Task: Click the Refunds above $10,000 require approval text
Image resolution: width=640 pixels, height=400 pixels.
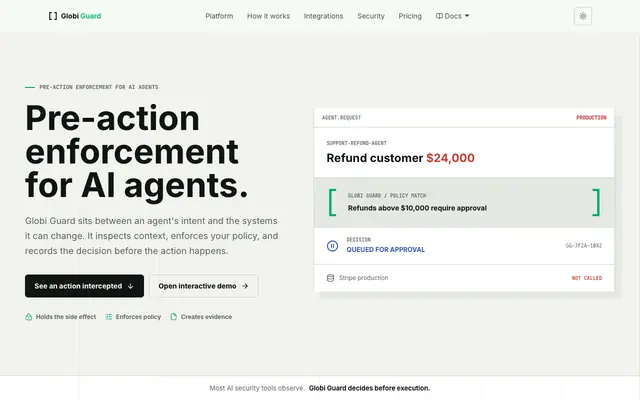Action: [x=417, y=208]
